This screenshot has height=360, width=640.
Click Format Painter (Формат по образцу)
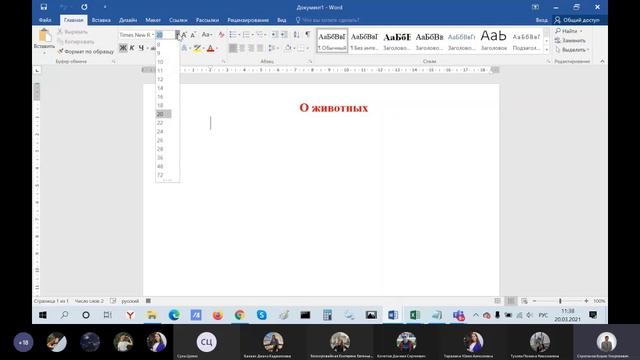click(x=86, y=51)
